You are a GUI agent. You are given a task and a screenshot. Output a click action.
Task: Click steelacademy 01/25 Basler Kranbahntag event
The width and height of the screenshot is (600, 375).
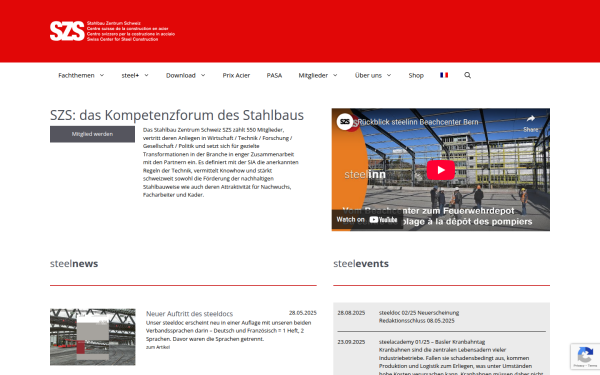(432, 342)
